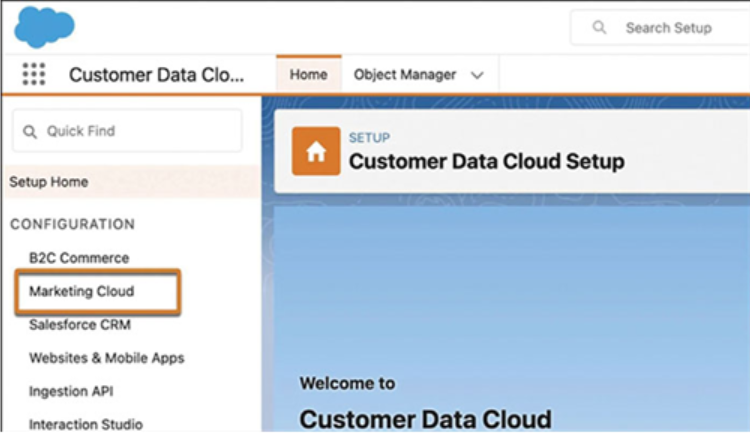Open the Object Manager tab
The width and height of the screenshot is (750, 436).
click(x=405, y=75)
